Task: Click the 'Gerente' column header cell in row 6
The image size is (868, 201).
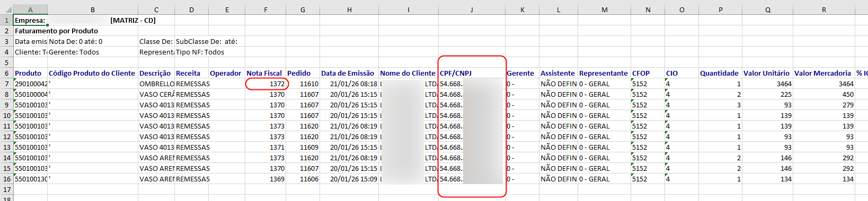Action: click(x=522, y=73)
